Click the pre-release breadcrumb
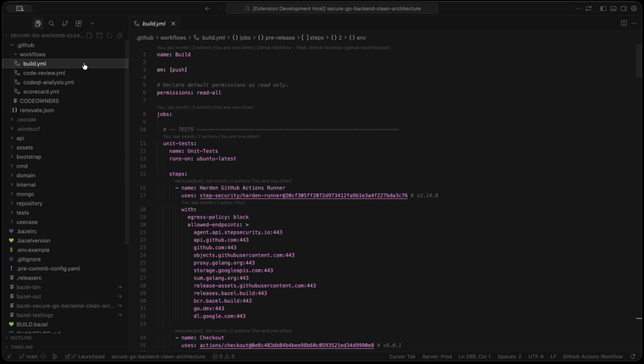Viewport: 644px width, 364px height. pos(277,38)
